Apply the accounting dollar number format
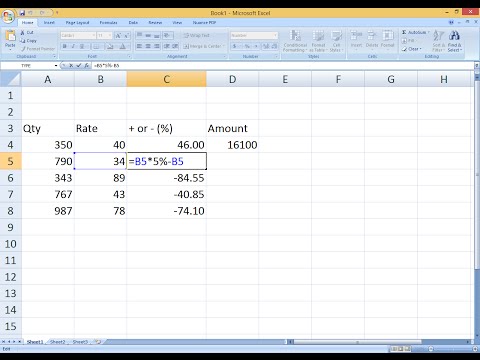The width and height of the screenshot is (480, 360). point(235,46)
